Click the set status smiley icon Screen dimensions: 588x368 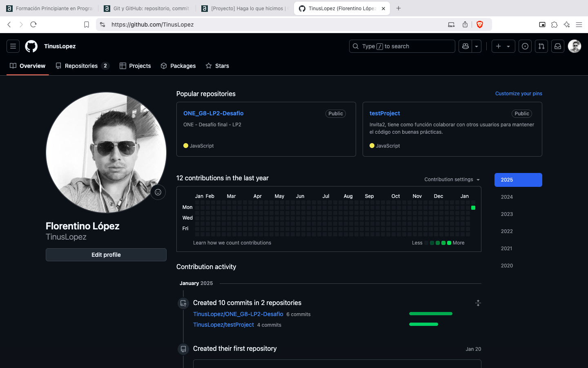point(158,192)
